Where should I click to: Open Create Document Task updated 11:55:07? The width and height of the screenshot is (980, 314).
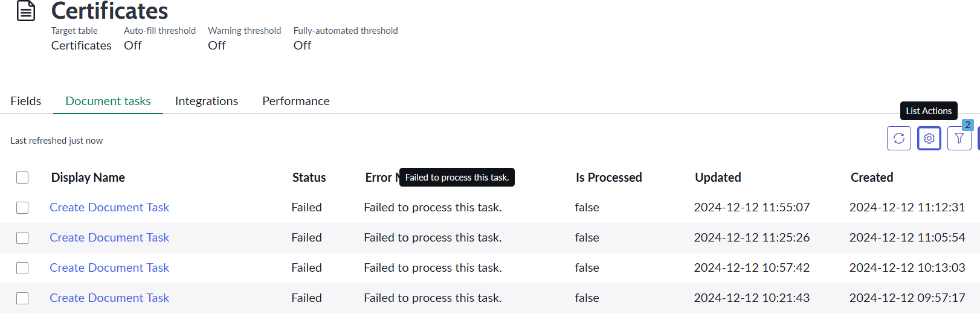[x=109, y=207]
